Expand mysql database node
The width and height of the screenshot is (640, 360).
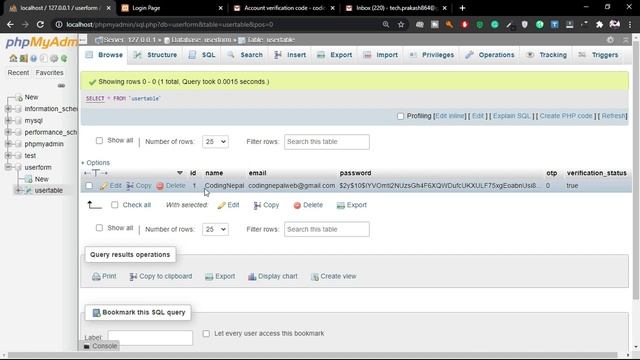pos(8,120)
